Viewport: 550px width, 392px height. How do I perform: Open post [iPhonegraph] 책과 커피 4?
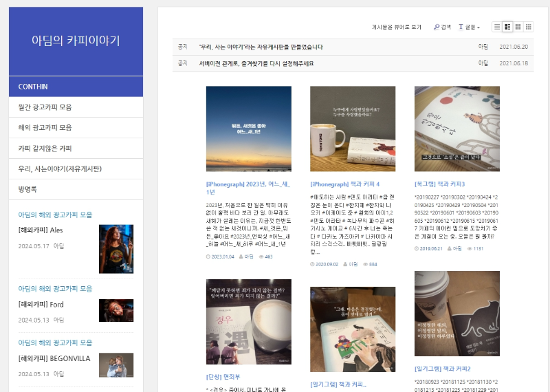pyautogui.click(x=345, y=184)
